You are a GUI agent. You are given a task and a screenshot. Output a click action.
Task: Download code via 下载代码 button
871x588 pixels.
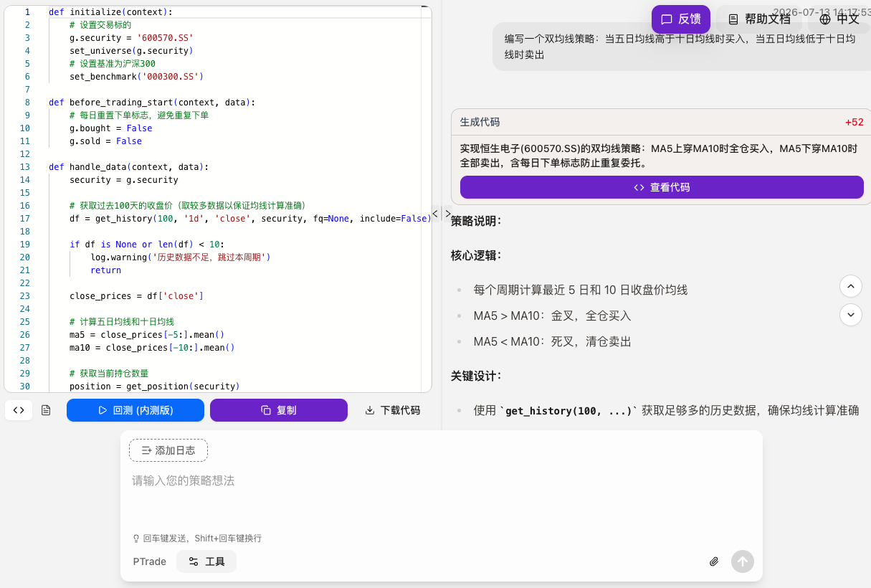(x=392, y=410)
